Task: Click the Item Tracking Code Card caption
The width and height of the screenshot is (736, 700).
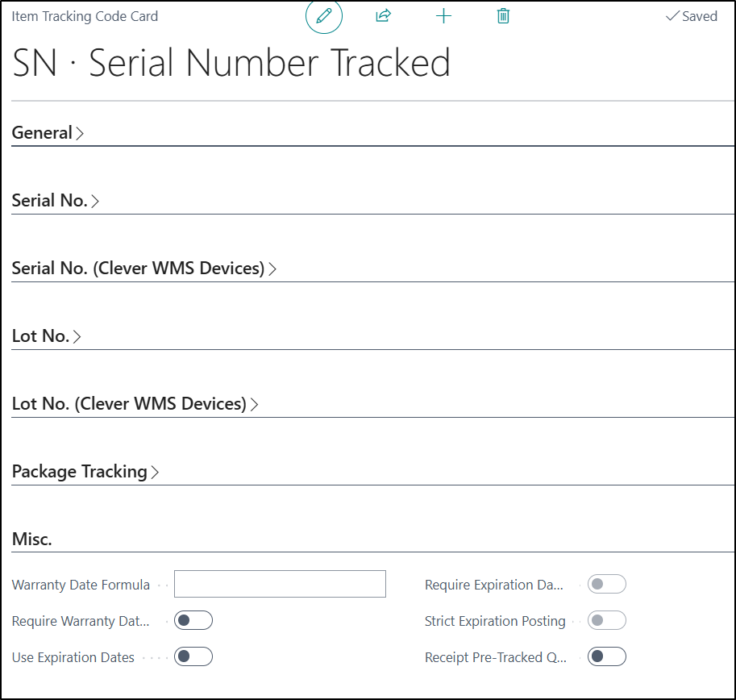Action: 85,16
